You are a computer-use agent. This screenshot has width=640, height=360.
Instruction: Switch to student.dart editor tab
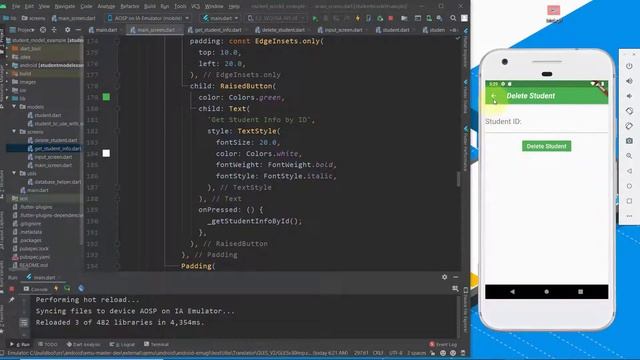(x=395, y=30)
